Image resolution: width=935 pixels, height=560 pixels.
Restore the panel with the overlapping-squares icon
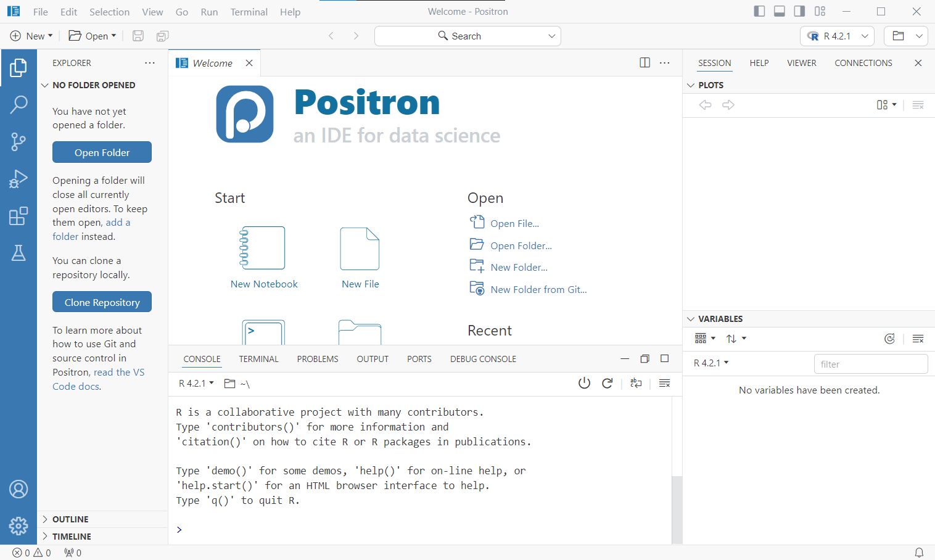click(x=645, y=358)
